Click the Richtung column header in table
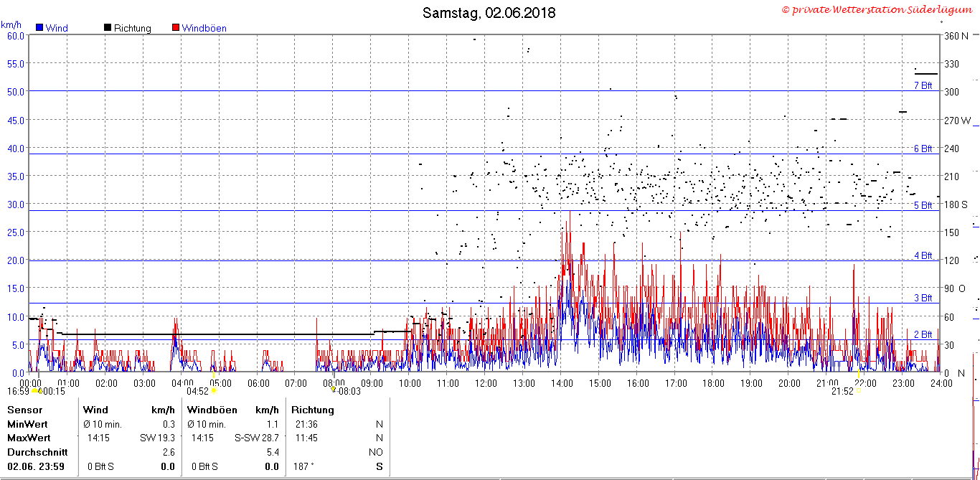Image resolution: width=980 pixels, height=480 pixels. (x=313, y=410)
